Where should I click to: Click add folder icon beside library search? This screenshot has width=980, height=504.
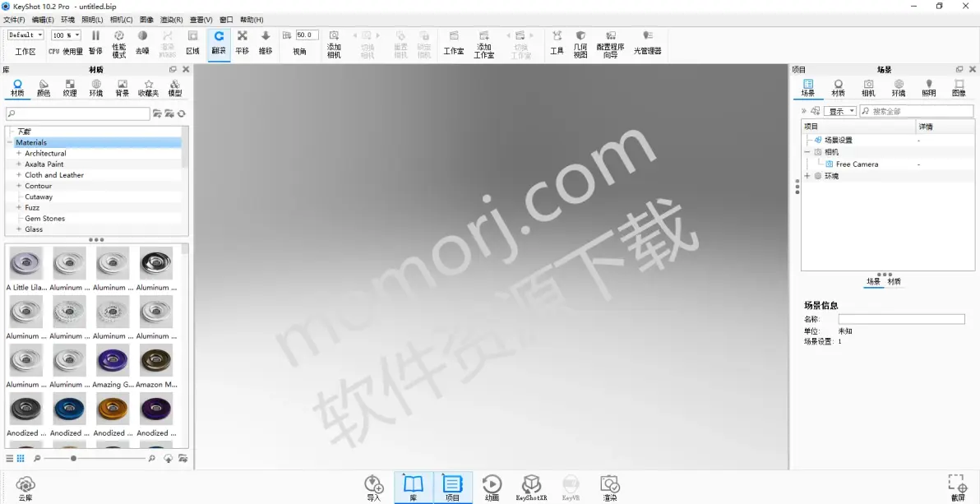pos(158,113)
